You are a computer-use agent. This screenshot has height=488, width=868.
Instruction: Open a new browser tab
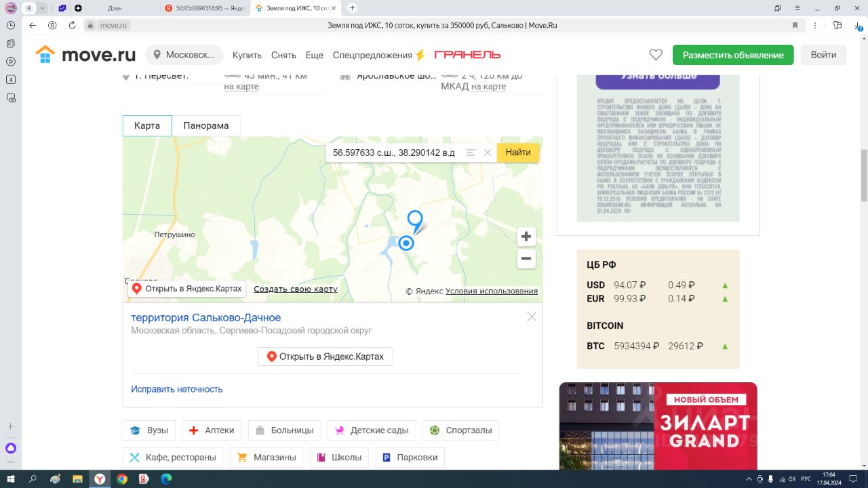click(352, 8)
